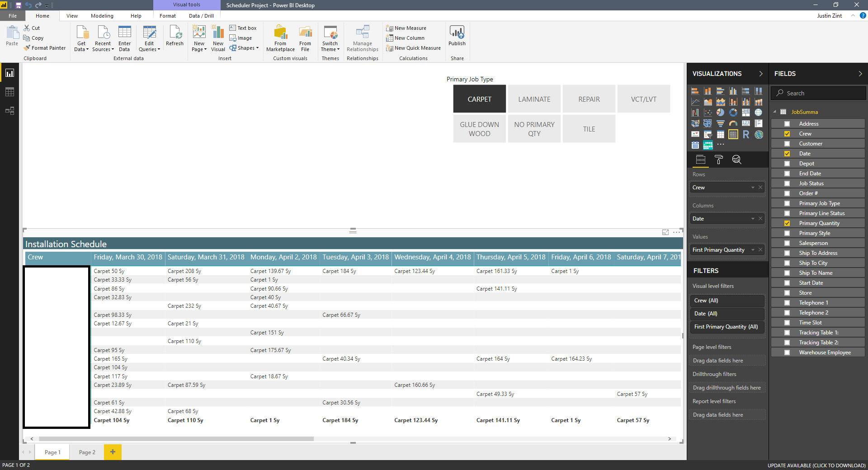Click New Measure in Calculations

(x=406, y=28)
